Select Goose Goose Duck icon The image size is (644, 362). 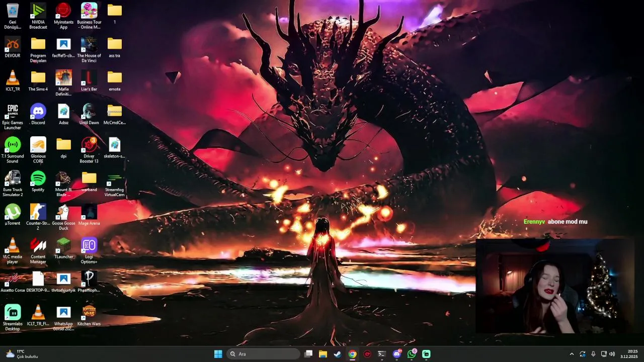(x=63, y=217)
